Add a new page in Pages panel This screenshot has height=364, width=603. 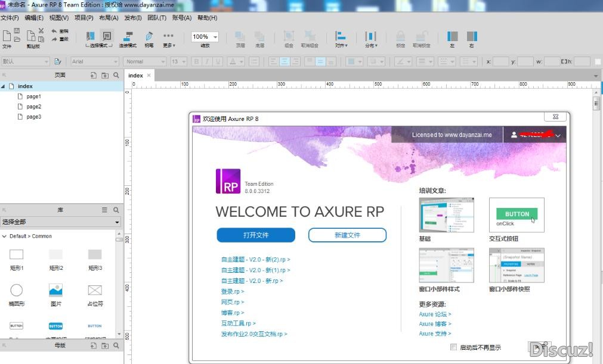click(x=94, y=75)
